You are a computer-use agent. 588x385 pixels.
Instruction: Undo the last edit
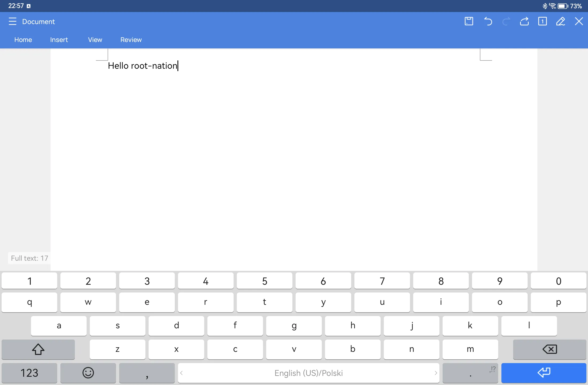488,21
